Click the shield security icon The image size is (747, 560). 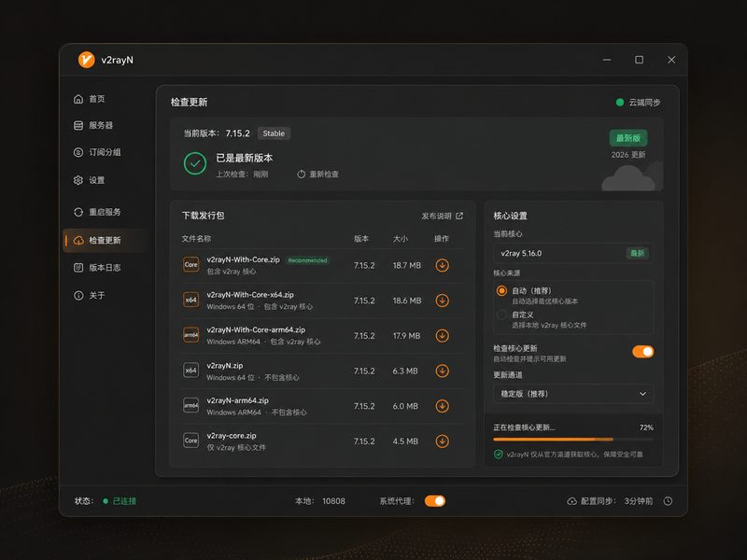click(499, 455)
